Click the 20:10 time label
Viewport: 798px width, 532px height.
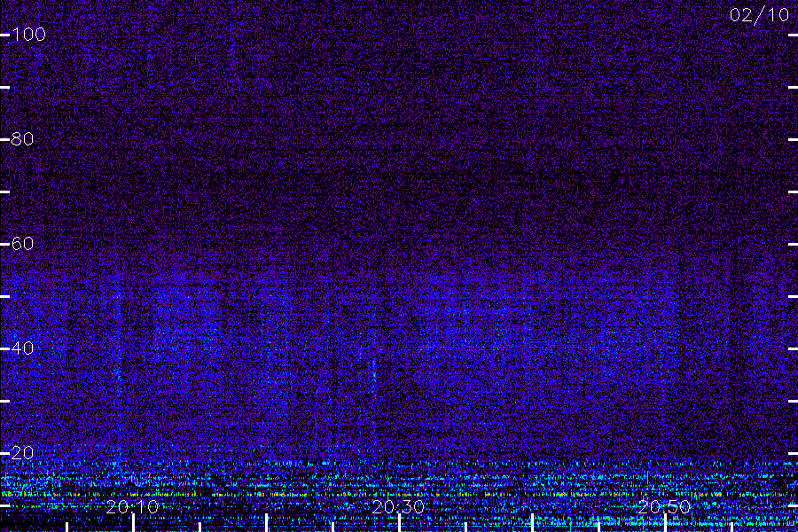coord(132,507)
